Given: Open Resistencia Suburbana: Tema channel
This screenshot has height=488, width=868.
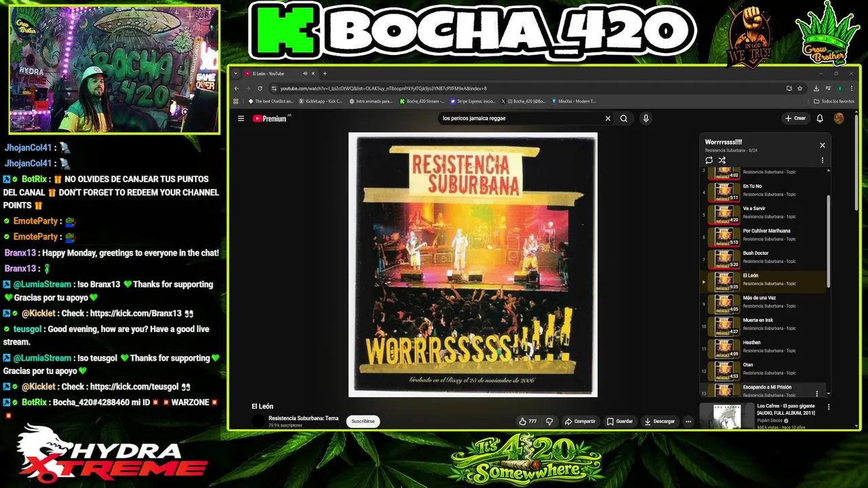Looking at the screenshot, I should (x=303, y=418).
